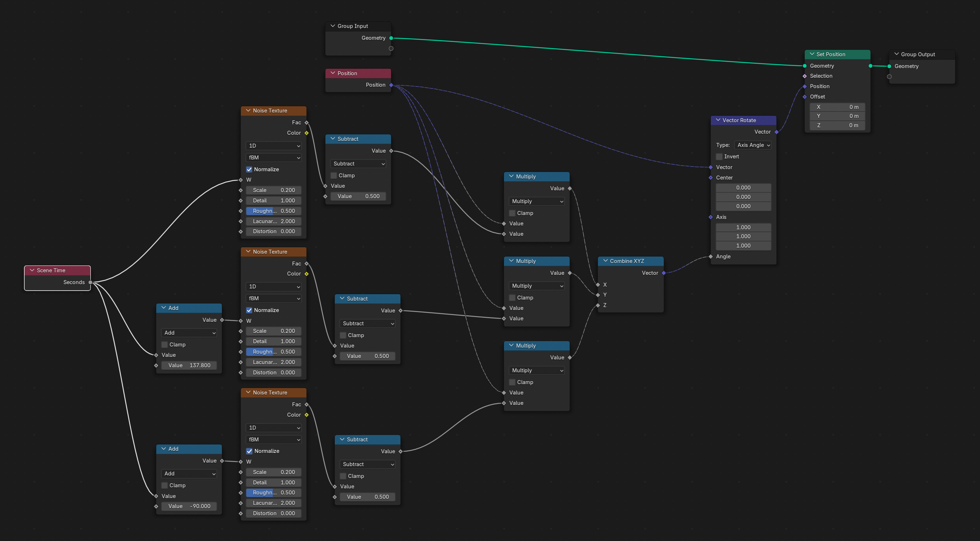Collapse the Group Input node
Screen dimensions: 980x541
[333, 26]
